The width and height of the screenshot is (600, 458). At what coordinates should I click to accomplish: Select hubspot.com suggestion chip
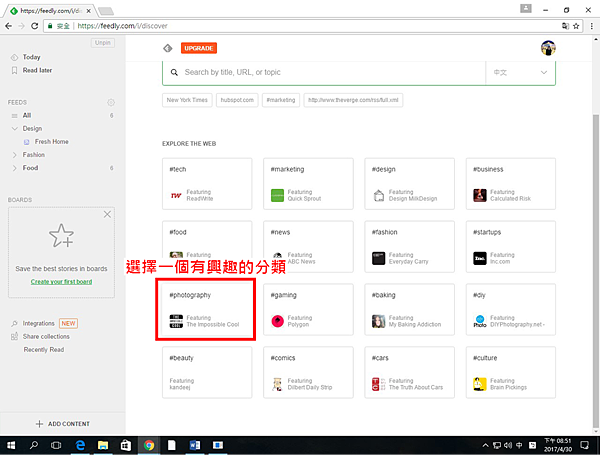237,100
